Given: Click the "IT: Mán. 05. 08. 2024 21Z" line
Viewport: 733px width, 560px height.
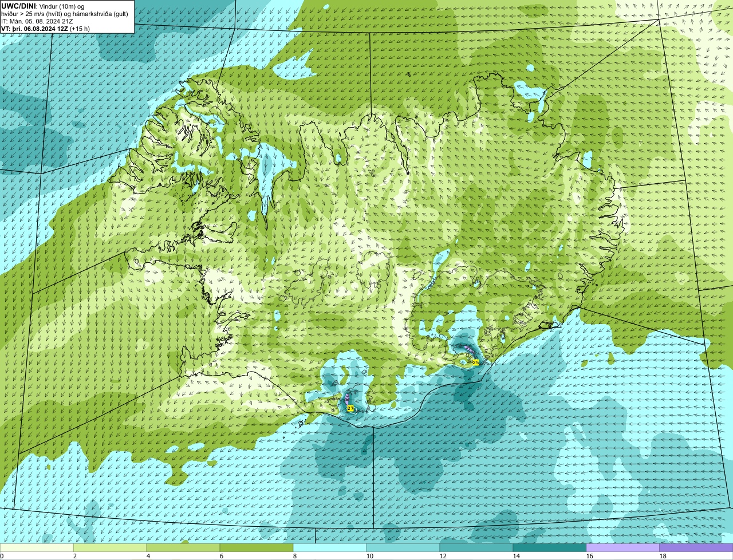Looking at the screenshot, I should pyautogui.click(x=37, y=21).
